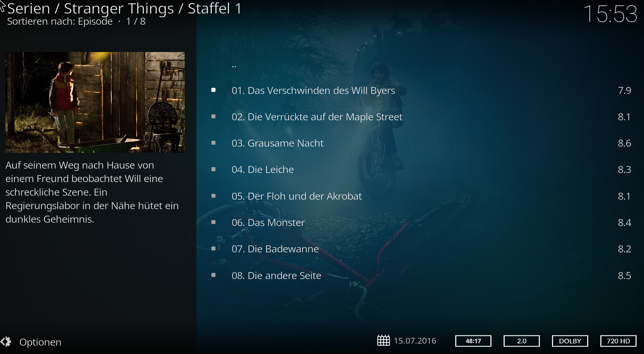
Task: Click the 15:53 clock display
Action: [611, 14]
